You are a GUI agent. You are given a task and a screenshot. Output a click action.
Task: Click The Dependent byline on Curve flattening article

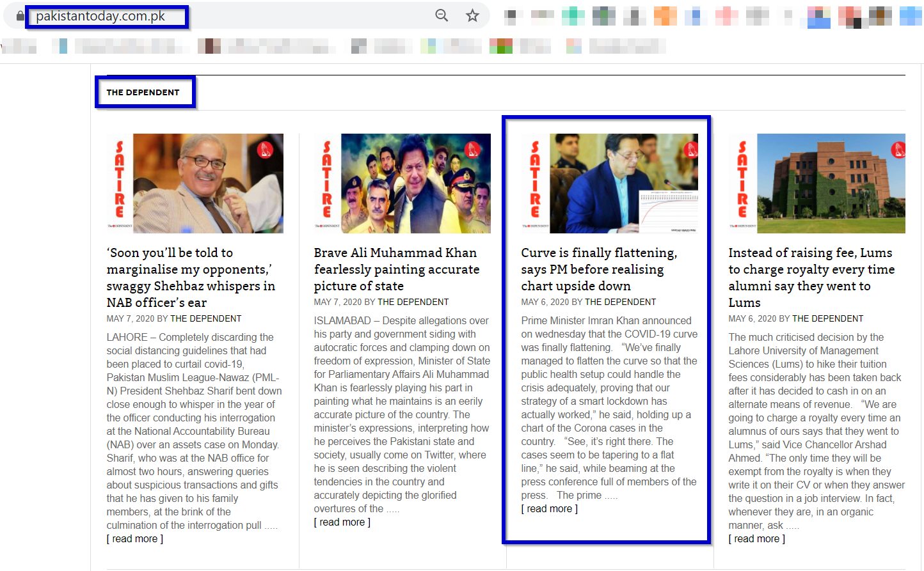[x=621, y=302]
